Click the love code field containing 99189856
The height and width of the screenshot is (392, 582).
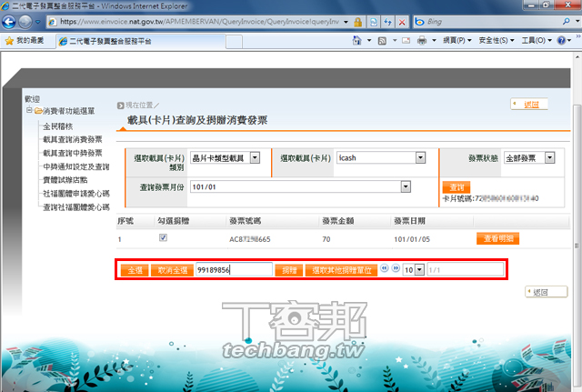click(x=235, y=270)
